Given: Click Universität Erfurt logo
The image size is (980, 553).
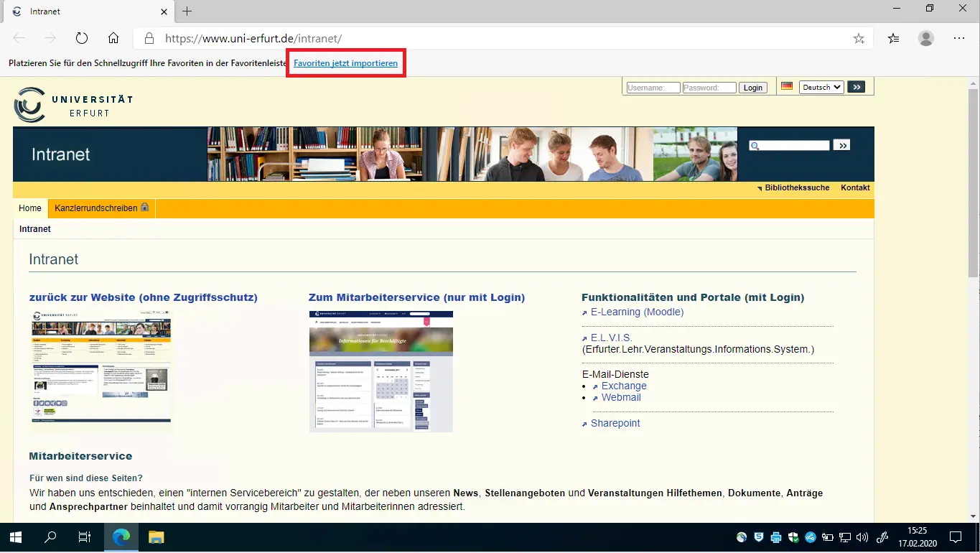Looking at the screenshot, I should pos(73,105).
